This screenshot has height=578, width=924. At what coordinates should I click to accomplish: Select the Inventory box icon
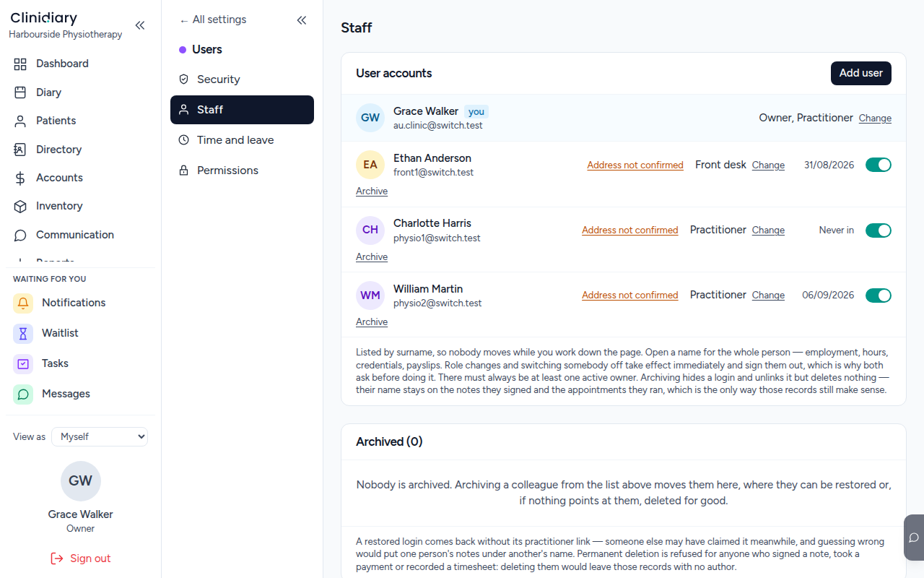[20, 206]
